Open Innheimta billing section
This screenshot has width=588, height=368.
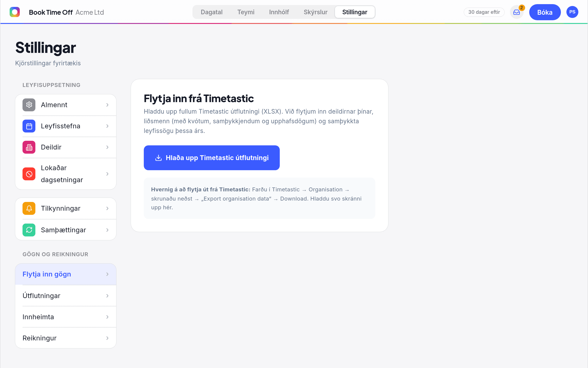click(66, 317)
